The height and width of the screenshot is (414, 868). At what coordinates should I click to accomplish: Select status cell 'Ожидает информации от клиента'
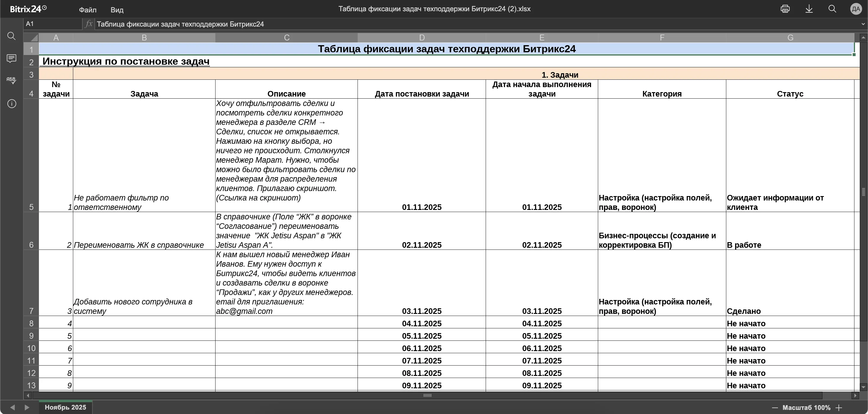[790, 155]
